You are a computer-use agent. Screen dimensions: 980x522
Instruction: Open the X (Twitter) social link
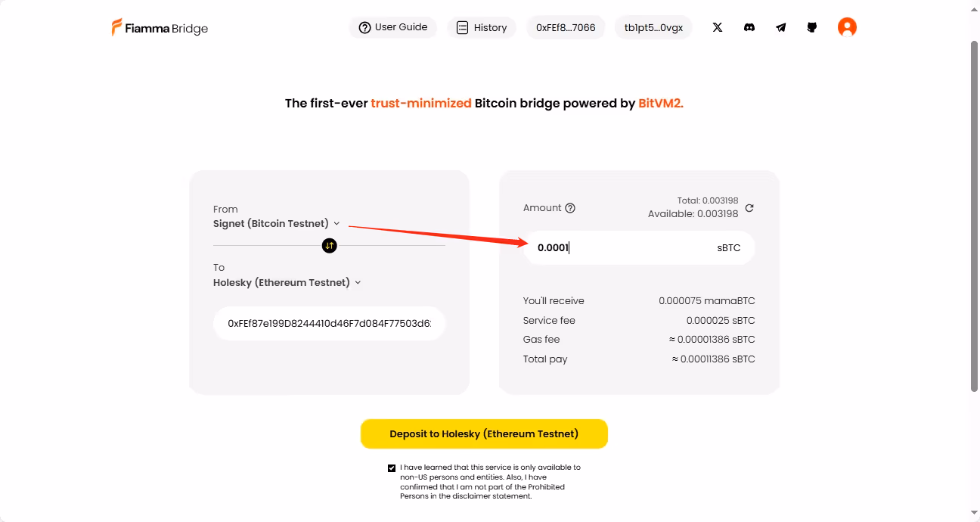[718, 27]
